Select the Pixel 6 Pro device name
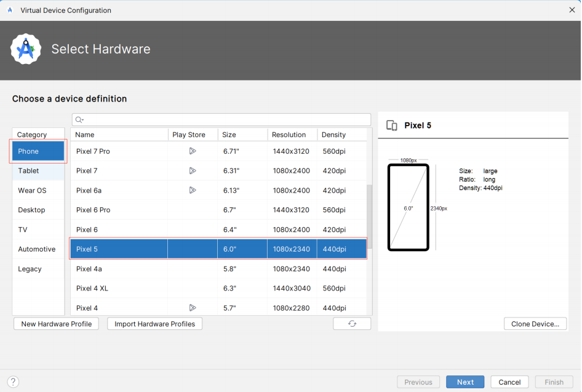The width and height of the screenshot is (582, 392). (x=93, y=210)
